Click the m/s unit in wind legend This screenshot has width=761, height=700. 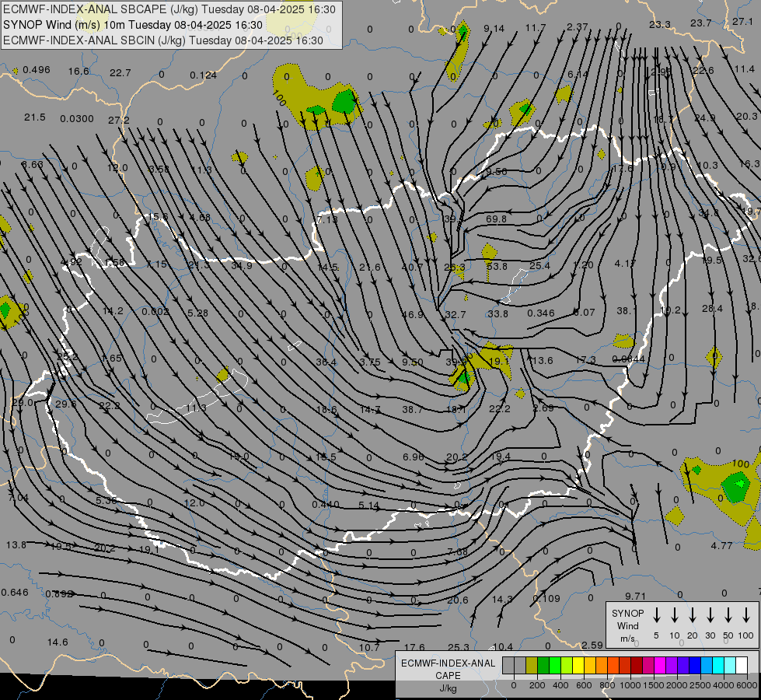tap(627, 639)
